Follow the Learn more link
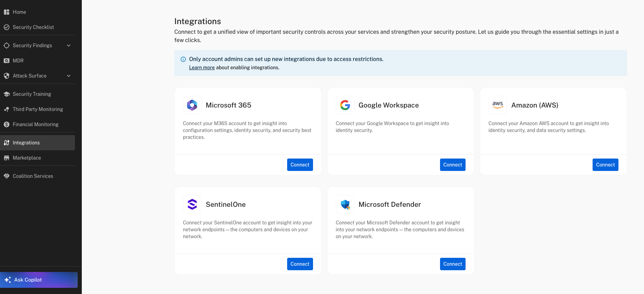 [x=202, y=68]
